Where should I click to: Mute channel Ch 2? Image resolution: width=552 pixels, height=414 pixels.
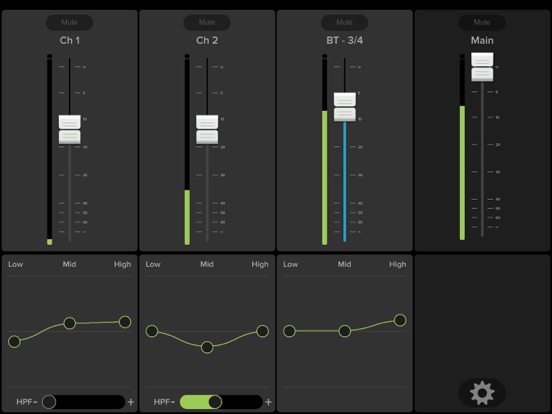(x=207, y=22)
